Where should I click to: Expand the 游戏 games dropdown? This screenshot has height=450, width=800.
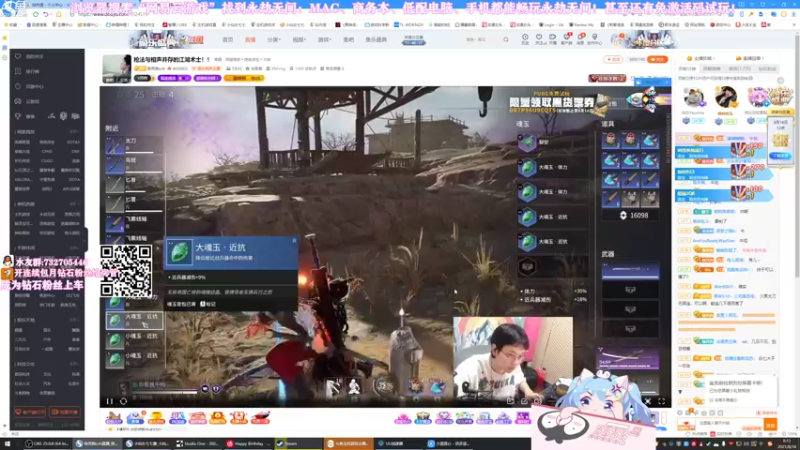tap(324, 39)
